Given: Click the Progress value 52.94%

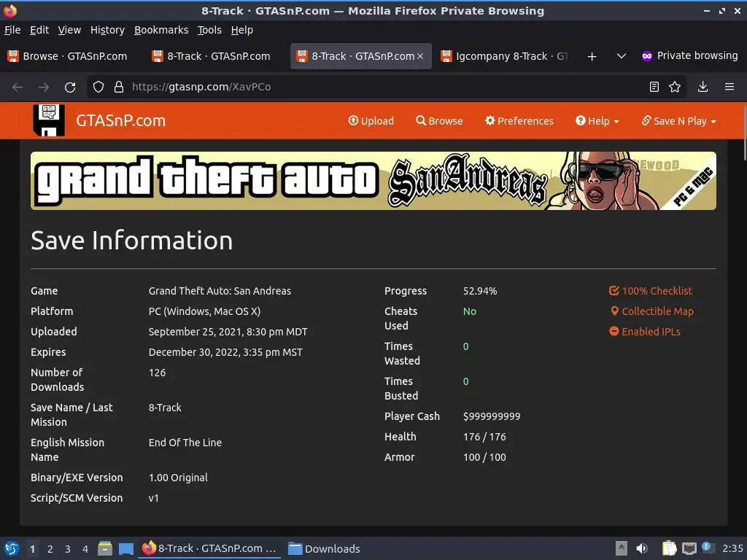Looking at the screenshot, I should pos(480,291).
